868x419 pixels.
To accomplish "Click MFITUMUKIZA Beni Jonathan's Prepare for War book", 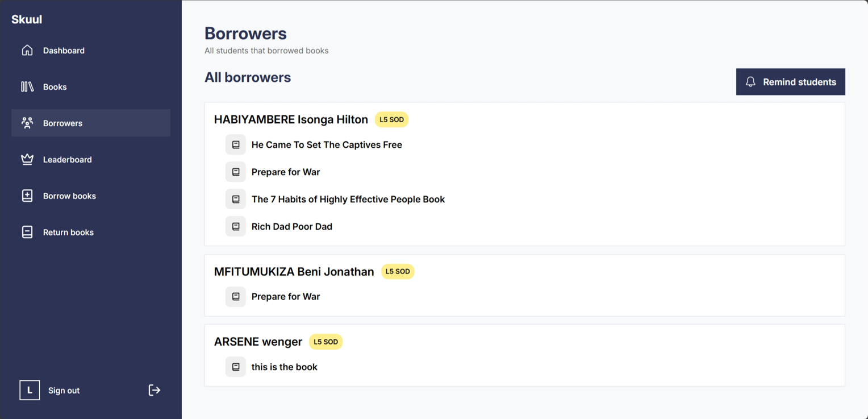I will pos(286,296).
